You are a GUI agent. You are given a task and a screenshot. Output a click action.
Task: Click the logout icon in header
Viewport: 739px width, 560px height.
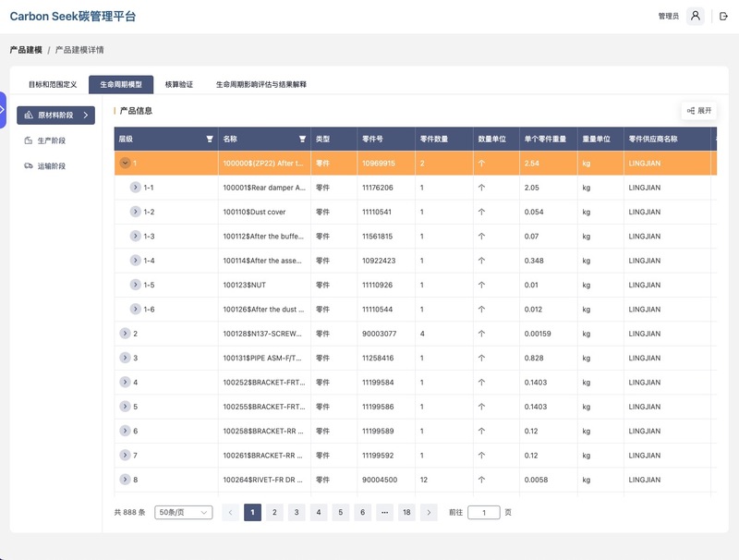pyautogui.click(x=723, y=17)
